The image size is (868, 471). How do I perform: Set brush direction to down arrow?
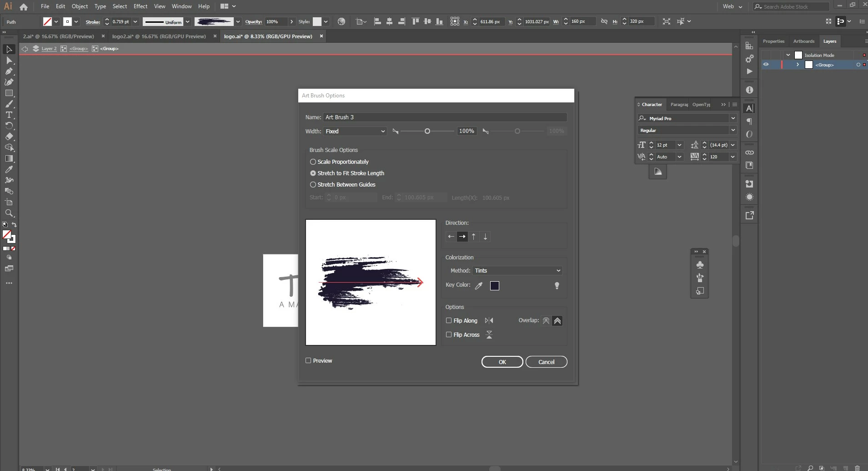tap(485, 237)
